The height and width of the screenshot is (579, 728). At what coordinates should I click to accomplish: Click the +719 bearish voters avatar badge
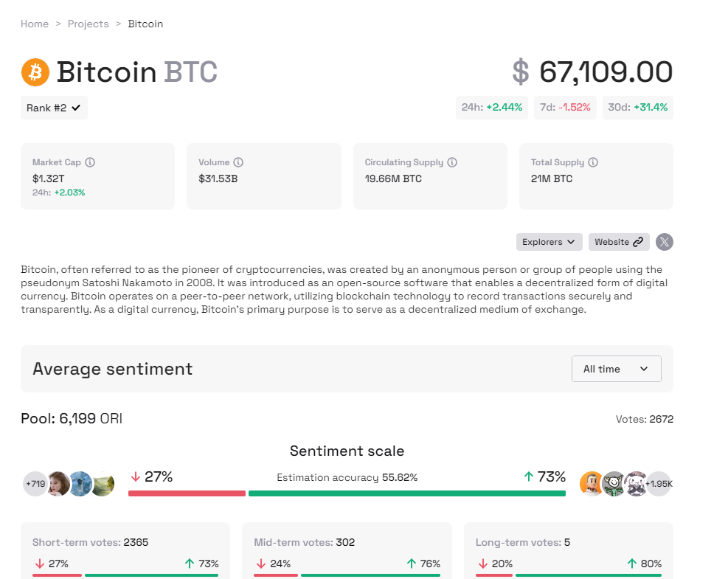click(35, 484)
